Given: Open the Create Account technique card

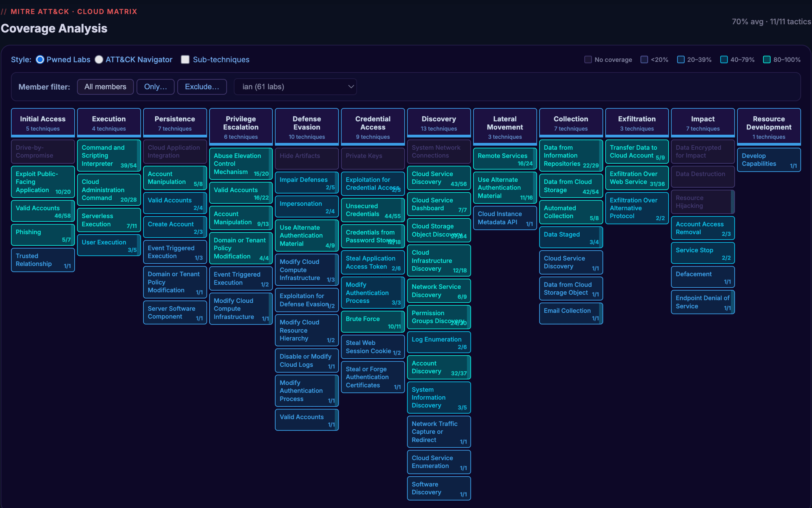Looking at the screenshot, I should pos(175,227).
